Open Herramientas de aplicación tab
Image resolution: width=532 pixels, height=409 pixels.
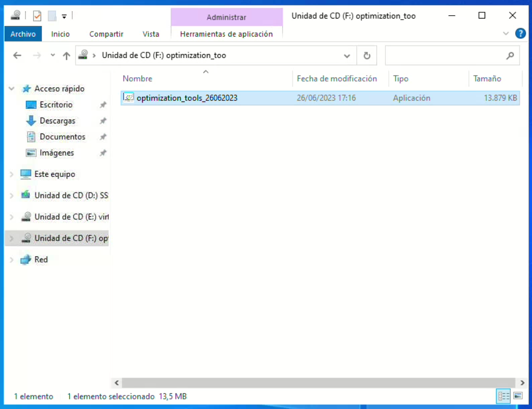[x=226, y=34]
